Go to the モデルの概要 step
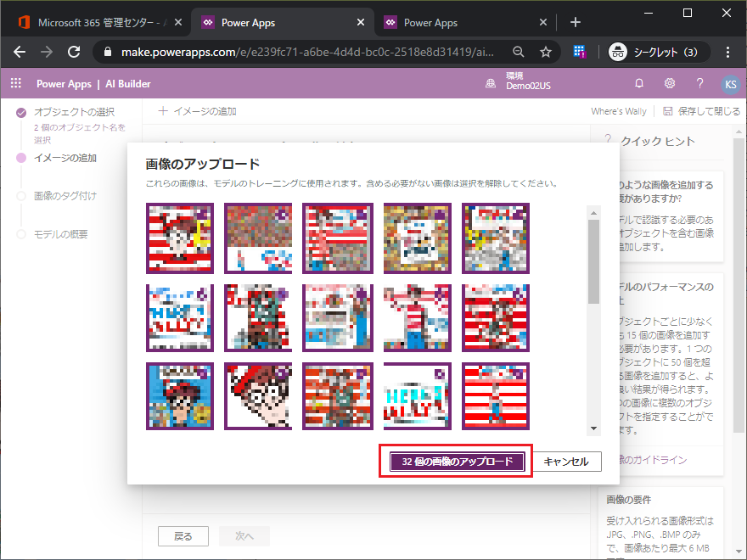The height and width of the screenshot is (560, 747). point(61,234)
